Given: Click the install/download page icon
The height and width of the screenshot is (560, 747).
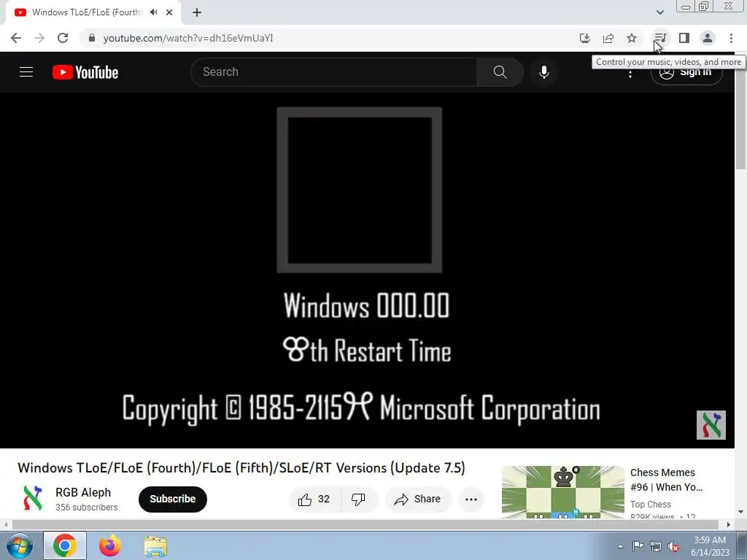Looking at the screenshot, I should click(584, 38).
